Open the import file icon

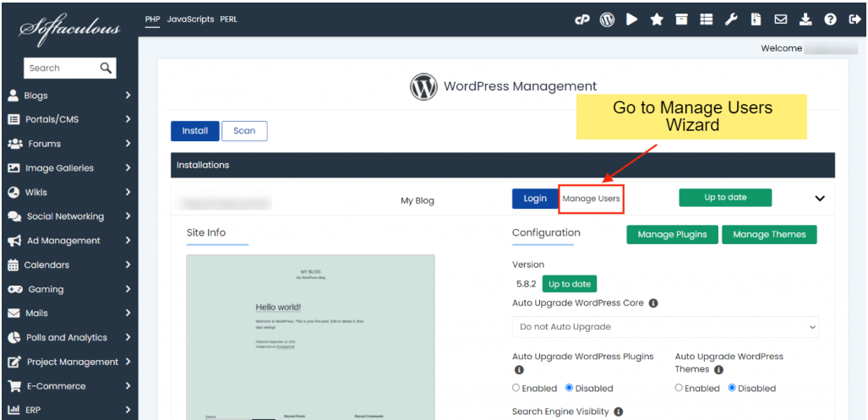[756, 20]
